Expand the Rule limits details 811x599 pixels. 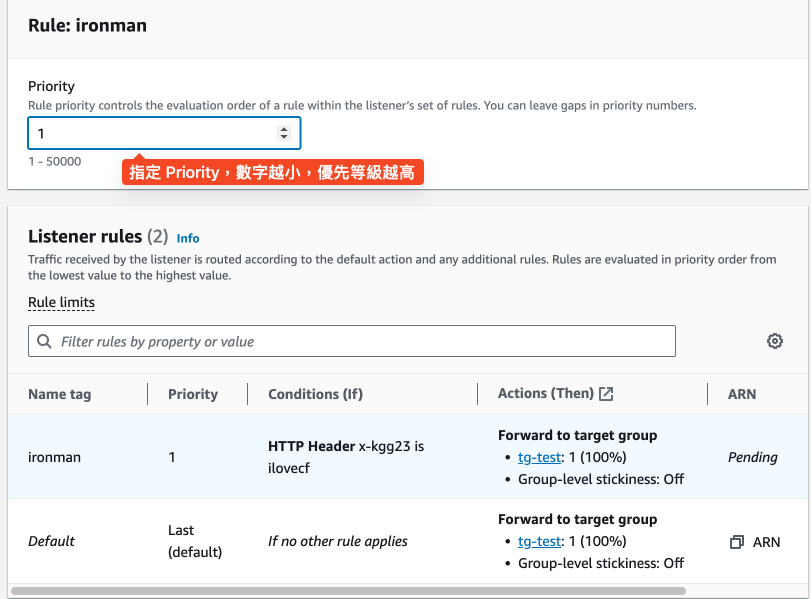click(61, 302)
